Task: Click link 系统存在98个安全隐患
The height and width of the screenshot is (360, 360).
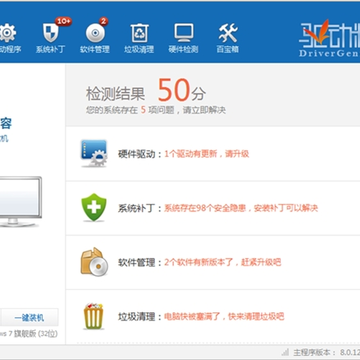Action: 205,208
